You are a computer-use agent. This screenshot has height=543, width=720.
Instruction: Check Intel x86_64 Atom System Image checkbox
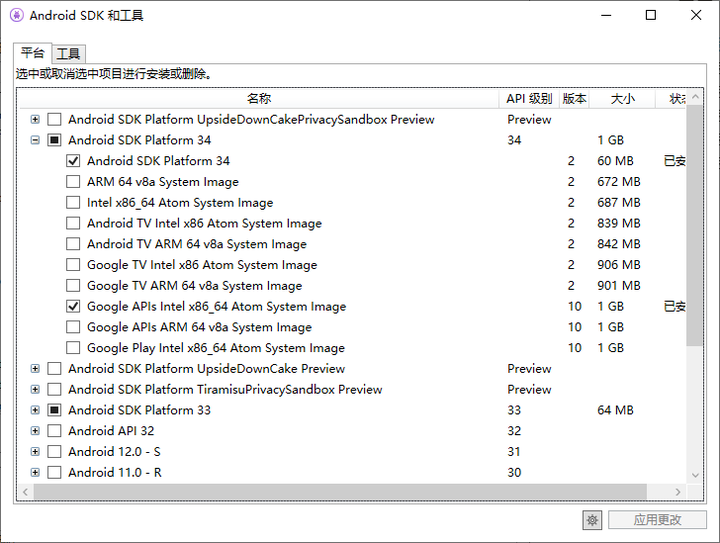(x=73, y=202)
